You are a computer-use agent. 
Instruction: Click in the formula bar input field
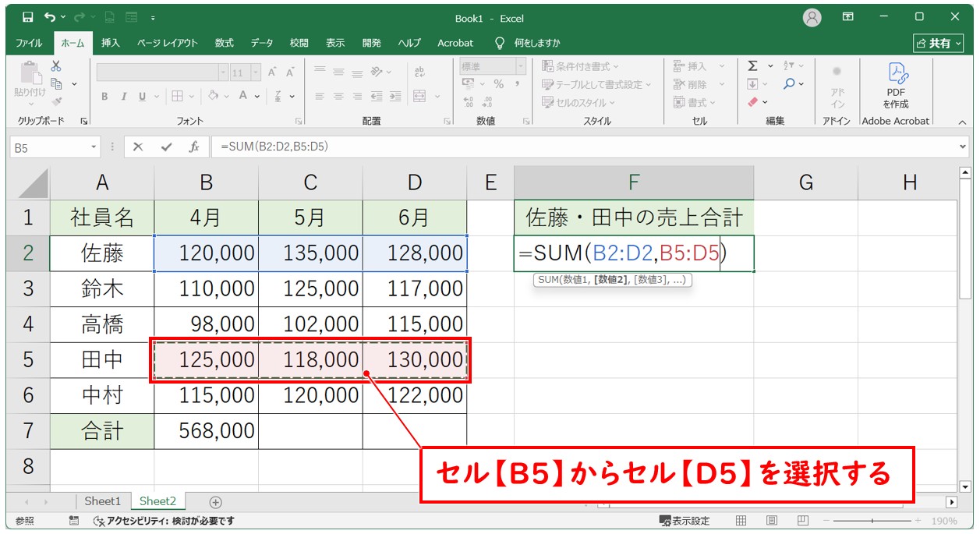click(583, 147)
